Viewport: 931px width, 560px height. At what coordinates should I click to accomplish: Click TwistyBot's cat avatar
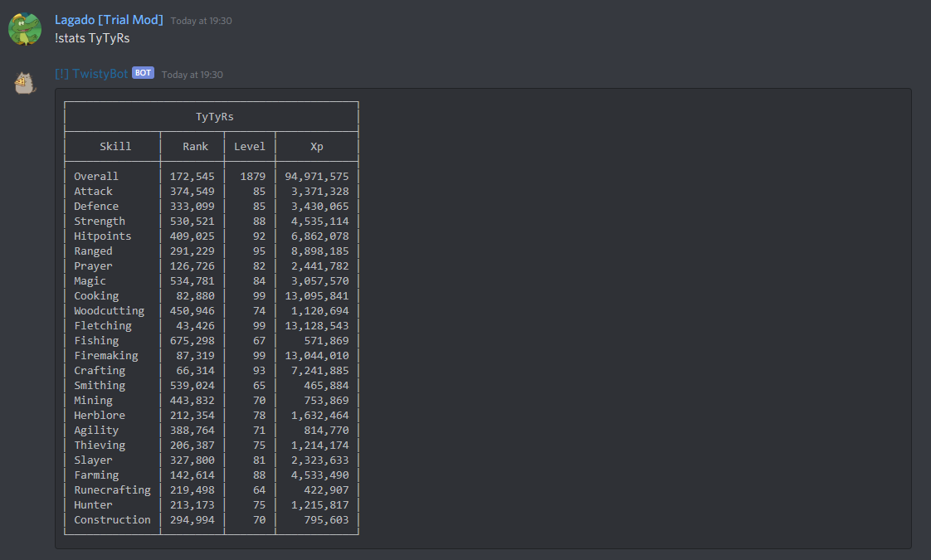pos(25,82)
